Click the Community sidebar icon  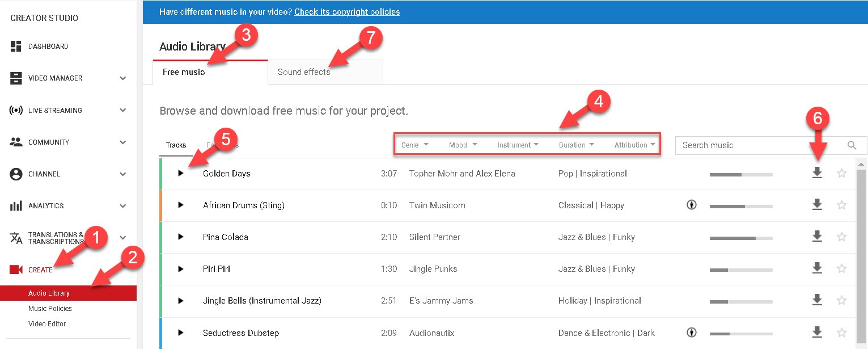pyautogui.click(x=15, y=142)
